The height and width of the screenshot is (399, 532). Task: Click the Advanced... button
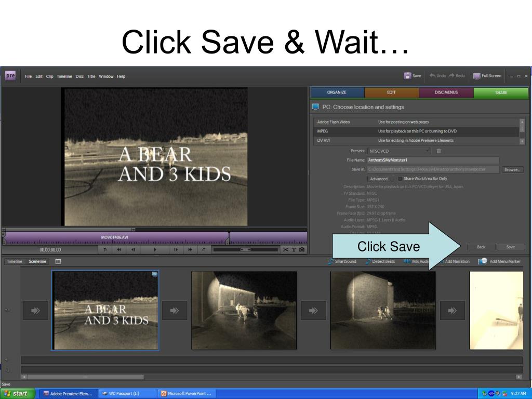380,179
